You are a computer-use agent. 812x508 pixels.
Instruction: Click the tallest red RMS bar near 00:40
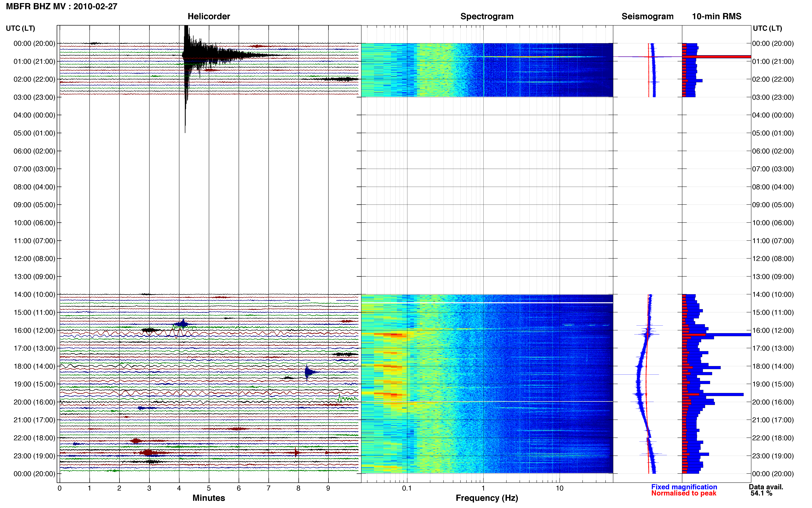pos(716,57)
